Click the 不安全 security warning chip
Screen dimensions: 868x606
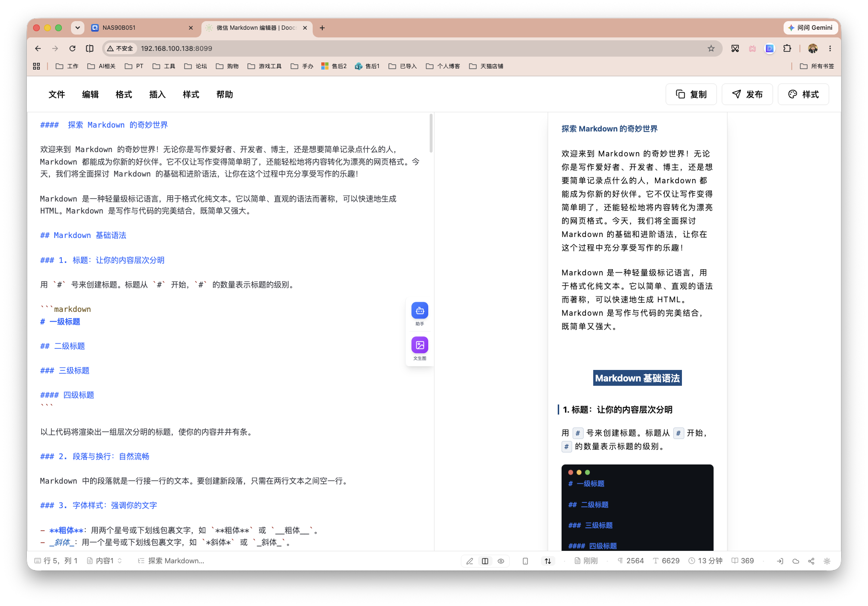120,48
